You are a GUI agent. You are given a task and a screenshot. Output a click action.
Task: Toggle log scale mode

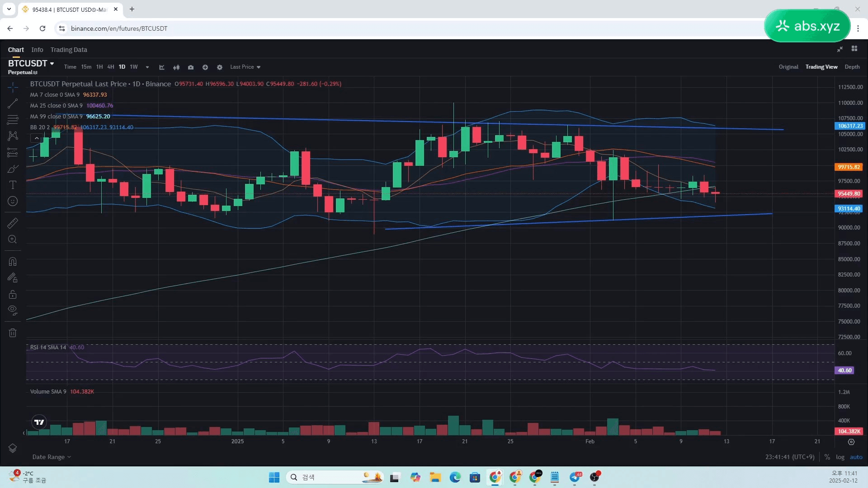(x=840, y=457)
